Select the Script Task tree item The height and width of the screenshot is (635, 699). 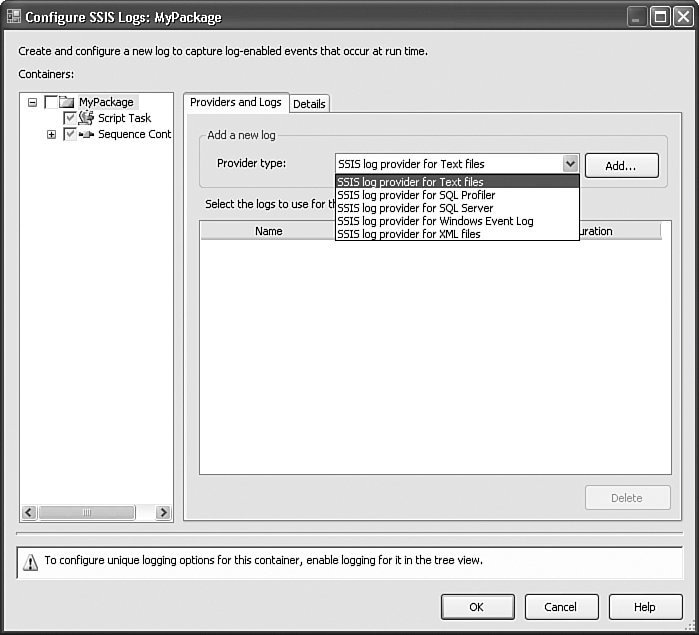(124, 118)
